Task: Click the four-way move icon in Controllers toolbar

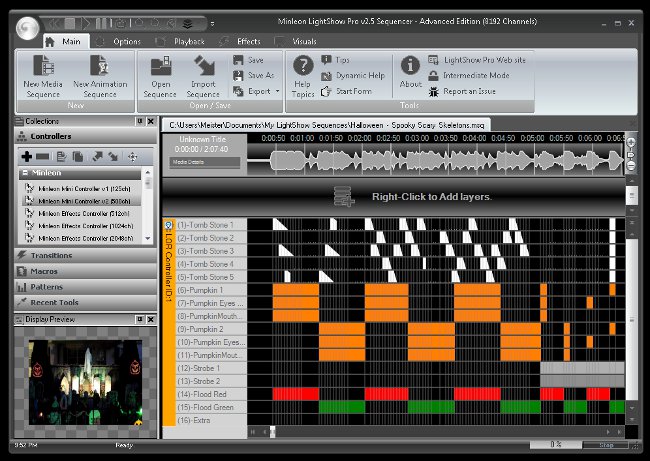Action: (132, 157)
